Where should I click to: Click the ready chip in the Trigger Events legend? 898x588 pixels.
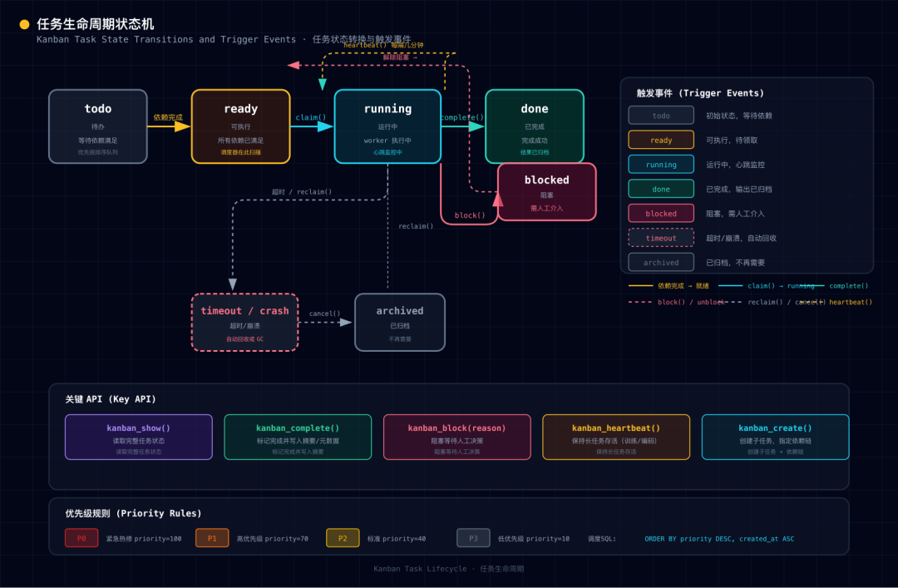pos(661,140)
